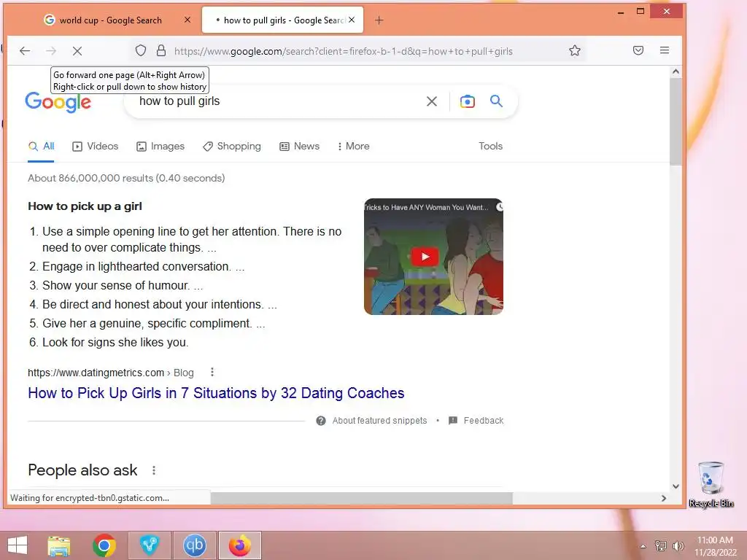Viewport: 747px width, 560px height.
Task: Open the datingmetrics.com result title link
Action: (216, 393)
